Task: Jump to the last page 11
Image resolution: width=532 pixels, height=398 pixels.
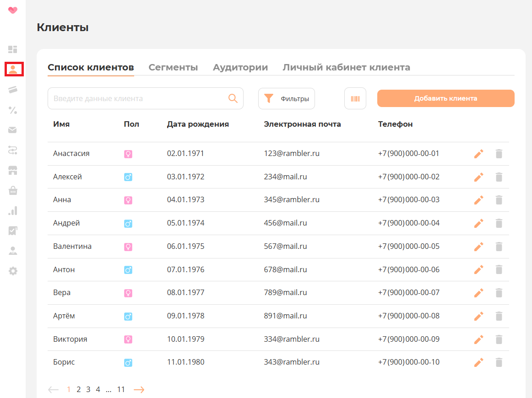Action: pyautogui.click(x=121, y=389)
